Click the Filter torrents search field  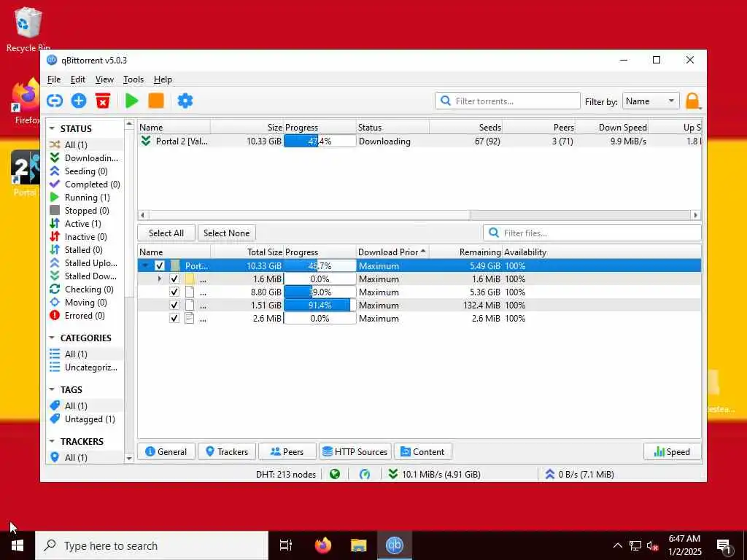(x=508, y=101)
